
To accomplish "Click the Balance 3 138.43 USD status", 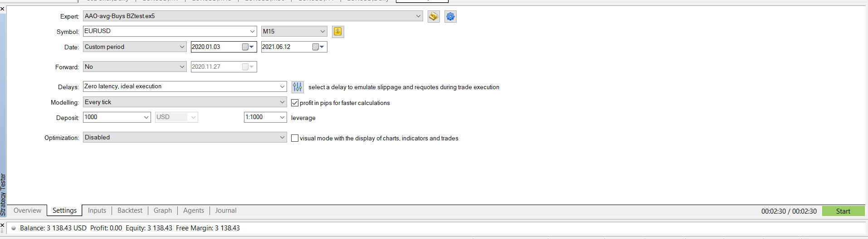I will click(x=53, y=228).
